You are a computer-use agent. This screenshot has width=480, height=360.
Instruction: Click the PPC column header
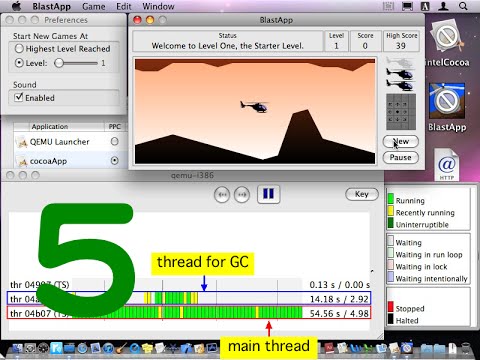click(115, 127)
